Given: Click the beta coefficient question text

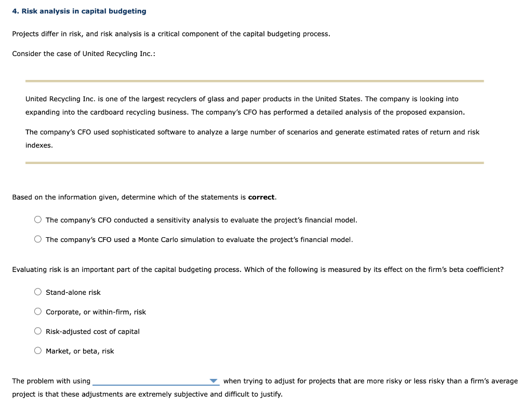Looking at the screenshot, I should point(258,269).
